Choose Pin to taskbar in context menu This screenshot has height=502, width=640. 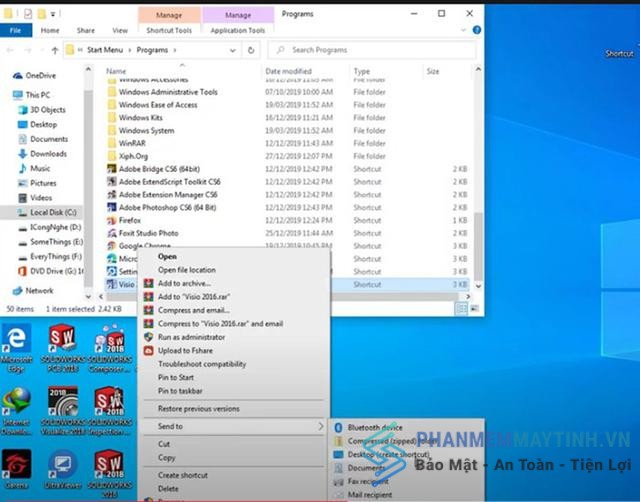point(180,391)
